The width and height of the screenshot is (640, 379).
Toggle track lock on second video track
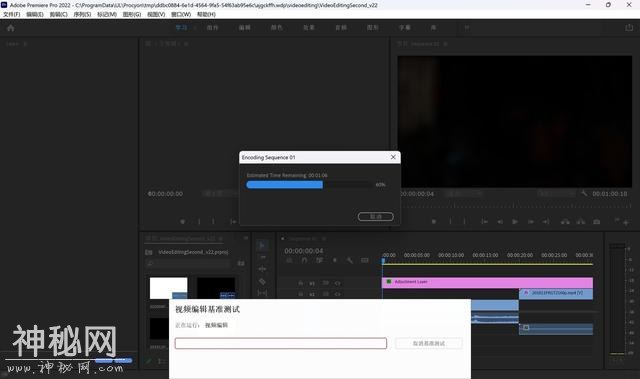click(x=300, y=294)
